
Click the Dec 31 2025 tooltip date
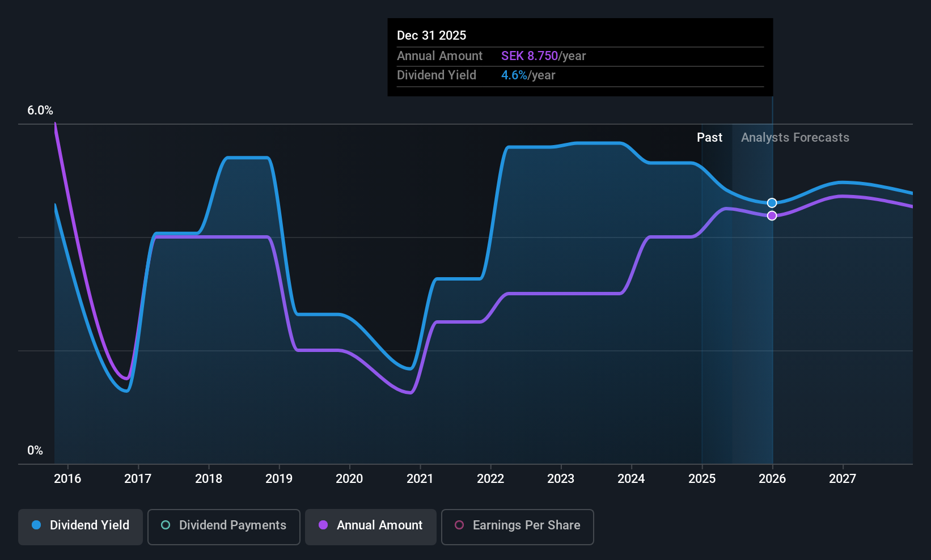pos(431,36)
